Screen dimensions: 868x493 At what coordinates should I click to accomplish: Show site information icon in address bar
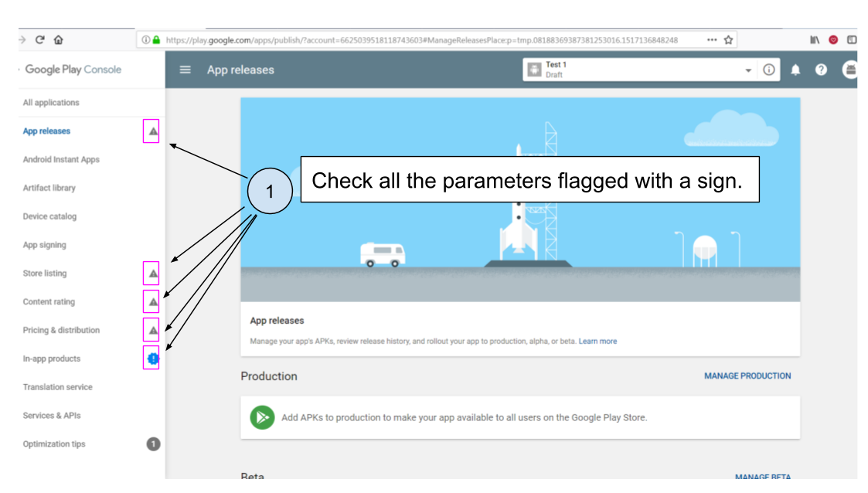[x=145, y=40]
